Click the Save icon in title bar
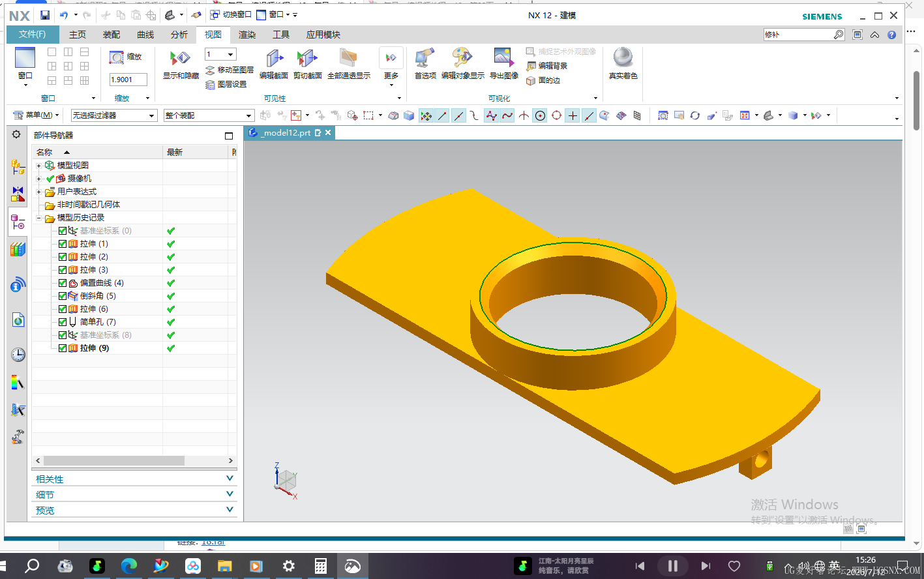The width and height of the screenshot is (924, 579). coord(45,15)
